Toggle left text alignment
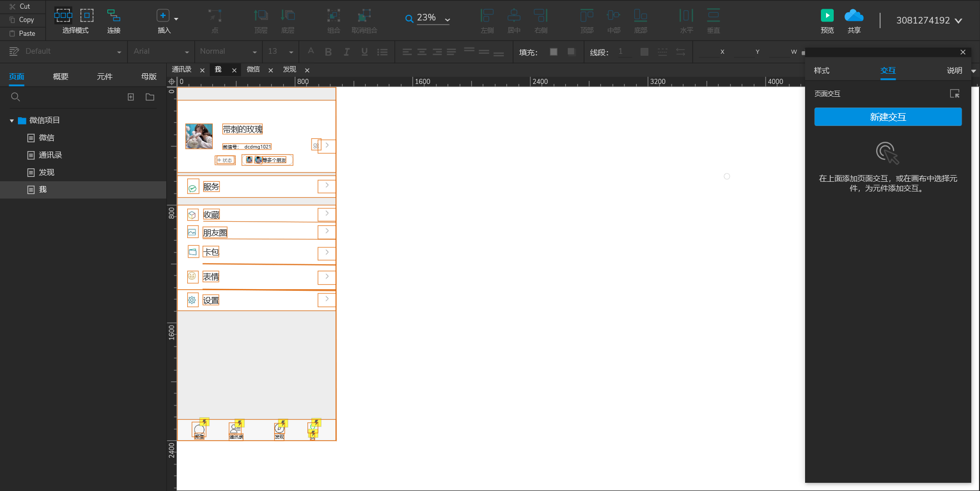Screen dimensions: 980x491 (x=407, y=52)
